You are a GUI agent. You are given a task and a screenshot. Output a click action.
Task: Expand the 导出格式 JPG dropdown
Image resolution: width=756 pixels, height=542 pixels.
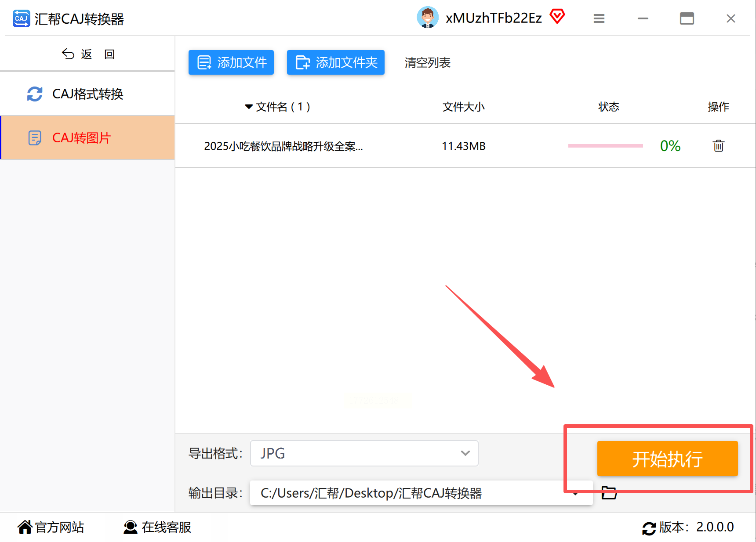(364, 453)
